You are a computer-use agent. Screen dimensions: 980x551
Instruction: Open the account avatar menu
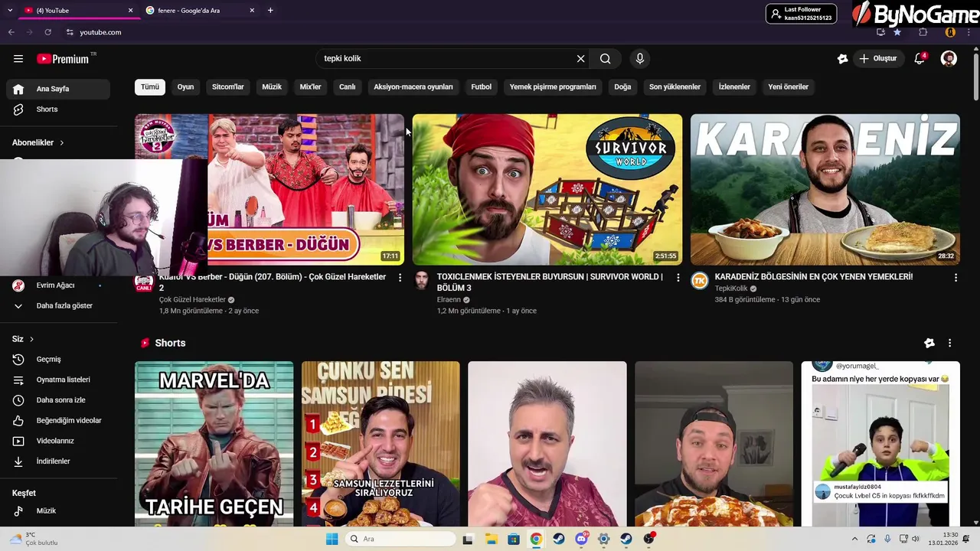pyautogui.click(x=949, y=59)
